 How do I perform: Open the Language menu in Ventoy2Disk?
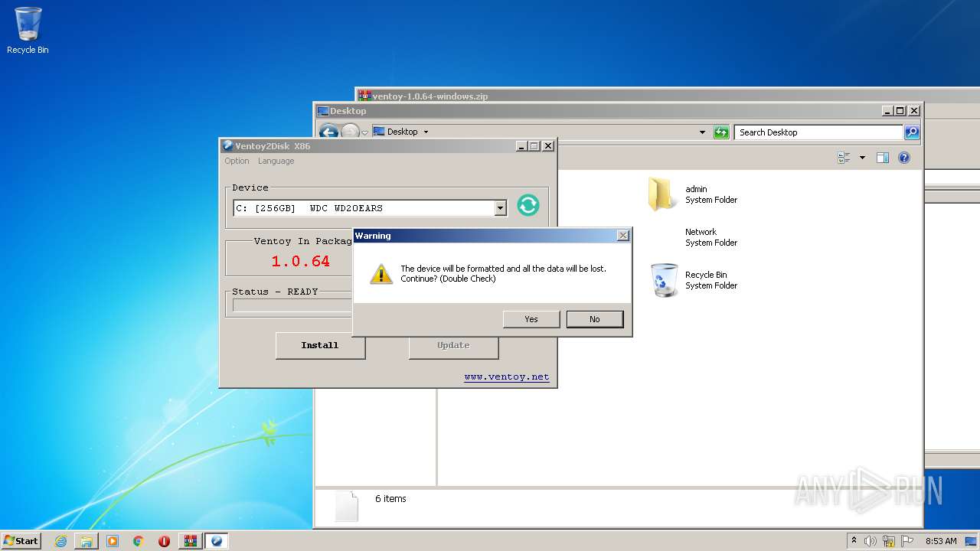pos(276,161)
